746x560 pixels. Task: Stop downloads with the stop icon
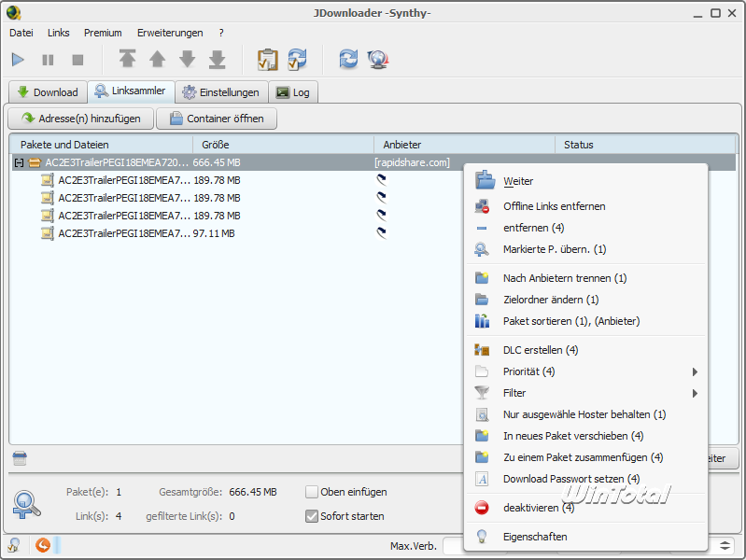pyautogui.click(x=77, y=60)
